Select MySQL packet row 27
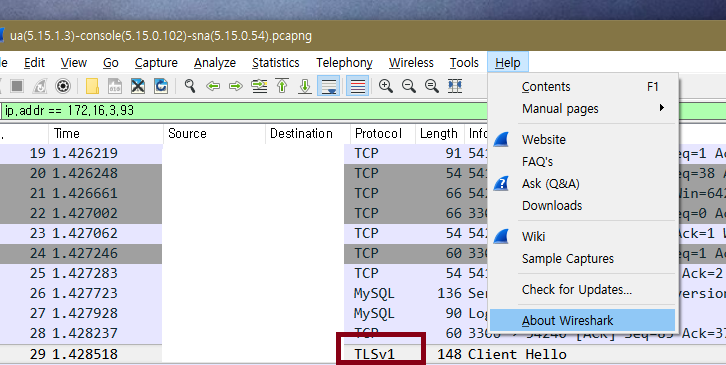This screenshot has width=726, height=365. pyautogui.click(x=244, y=313)
